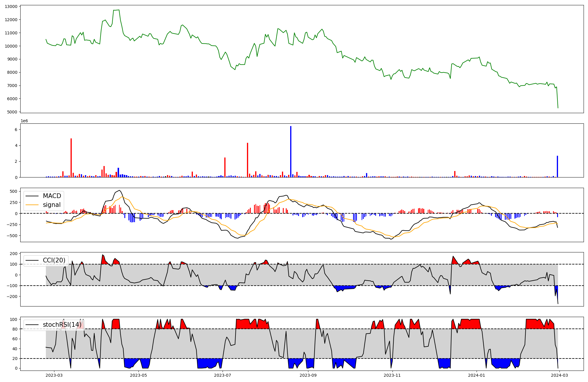Image resolution: width=588 pixels, height=382 pixels.
Task: Click the 2023-07 date tick label
Action: [x=223, y=375]
